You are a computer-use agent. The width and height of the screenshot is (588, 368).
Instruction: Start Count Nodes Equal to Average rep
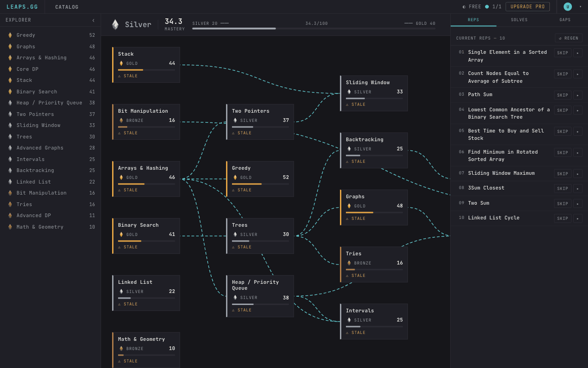click(x=578, y=74)
